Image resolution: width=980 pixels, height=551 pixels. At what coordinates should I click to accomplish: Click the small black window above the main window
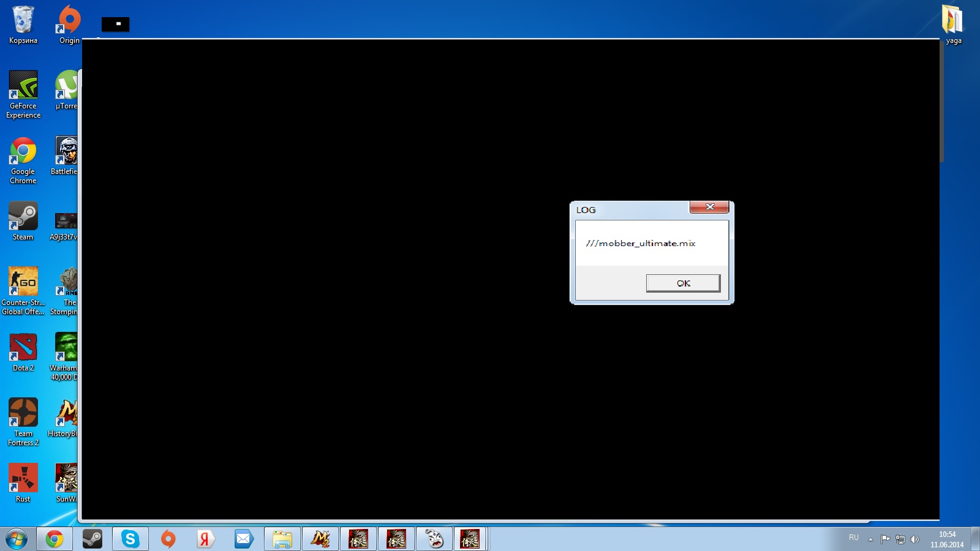[115, 24]
